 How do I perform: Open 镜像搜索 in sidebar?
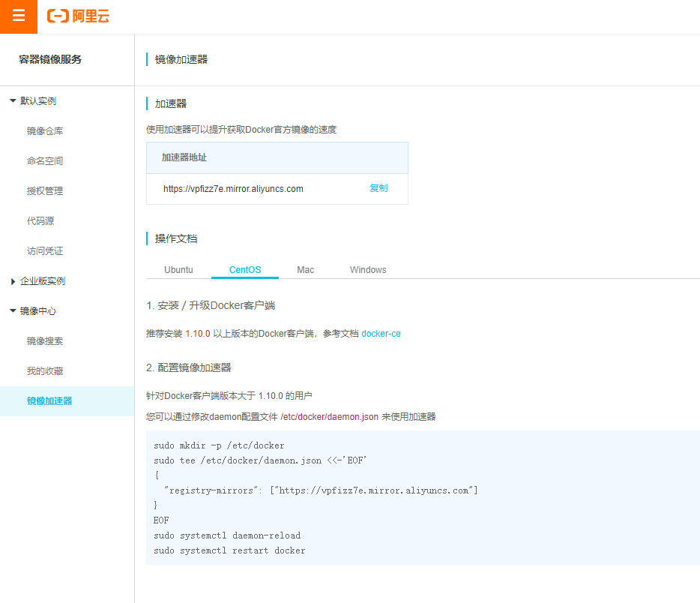(45, 340)
